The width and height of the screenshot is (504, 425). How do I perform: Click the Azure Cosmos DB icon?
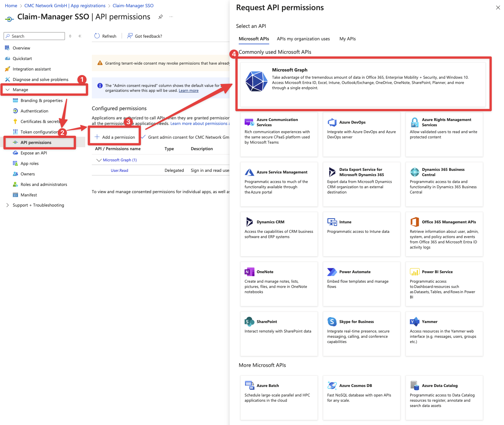pyautogui.click(x=332, y=386)
